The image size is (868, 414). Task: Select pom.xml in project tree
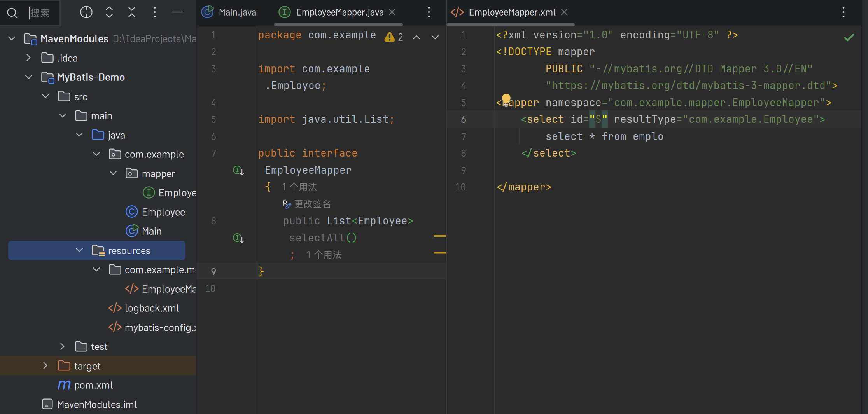coord(86,385)
